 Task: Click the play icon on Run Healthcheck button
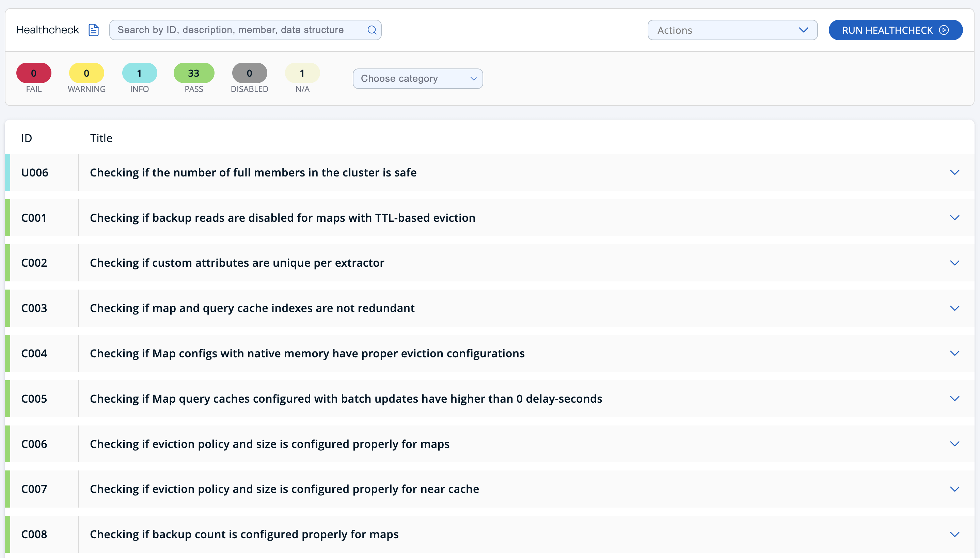pyautogui.click(x=944, y=30)
